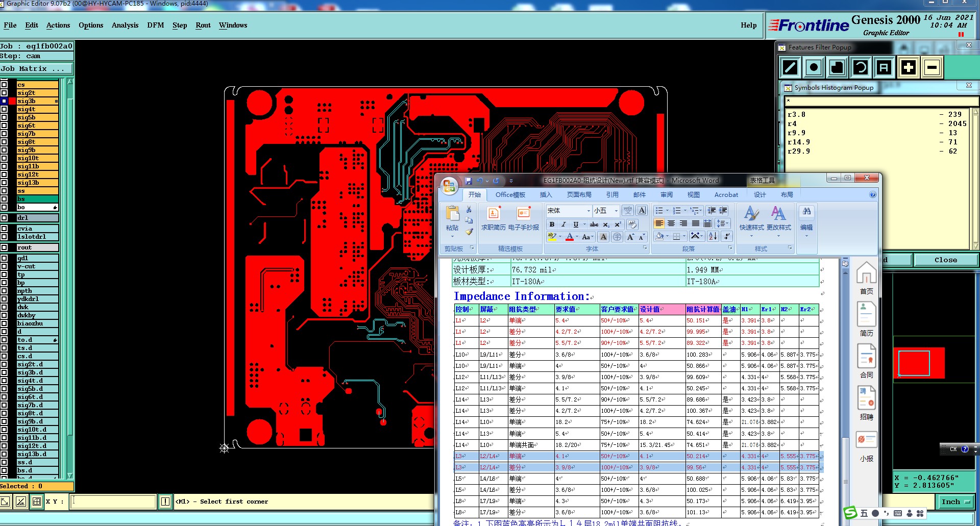Click the grid snap icon beside X Y
Image resolution: width=980 pixels, height=526 pixels.
37,502
